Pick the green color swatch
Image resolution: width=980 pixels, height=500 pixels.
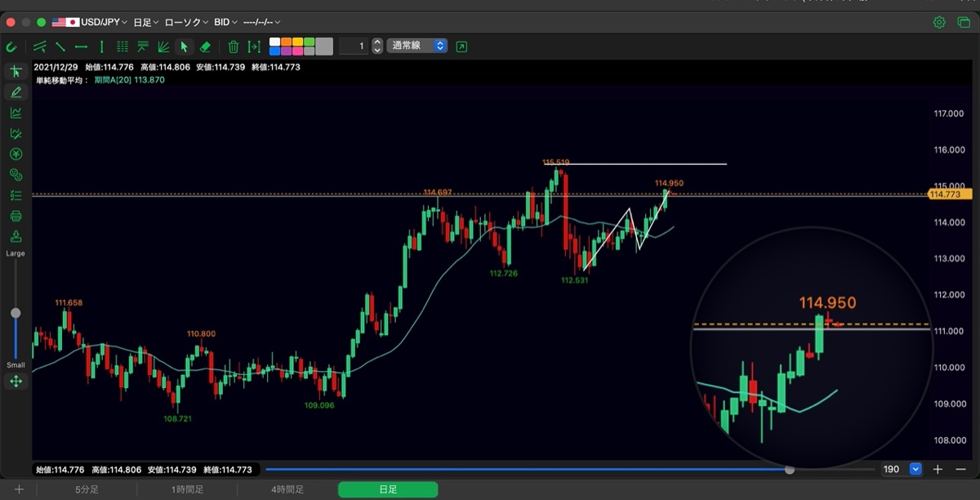[x=310, y=42]
